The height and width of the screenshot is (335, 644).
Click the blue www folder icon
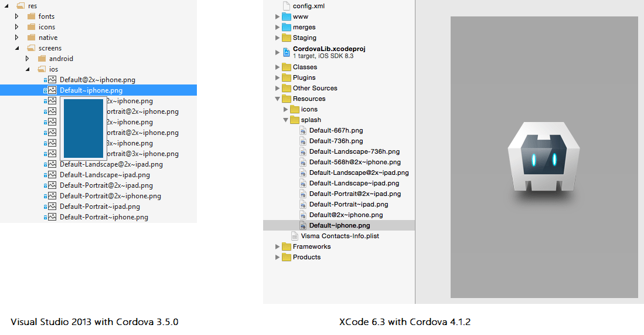click(x=287, y=16)
